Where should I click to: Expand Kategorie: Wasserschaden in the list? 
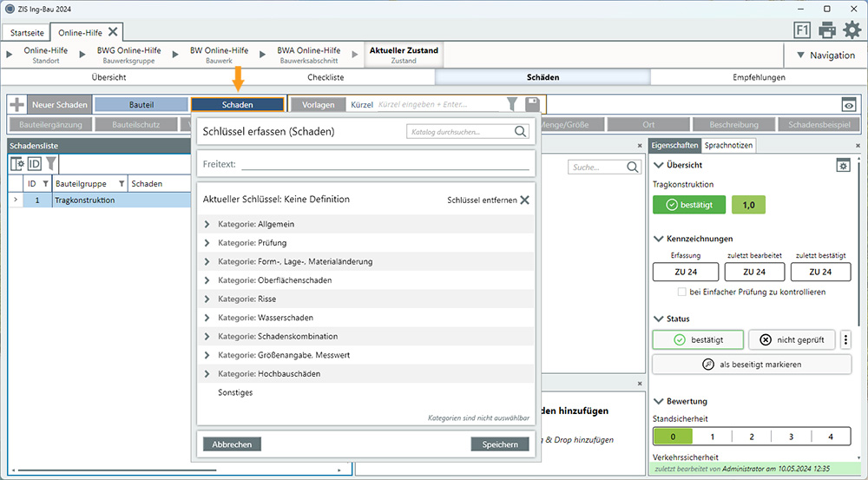[x=207, y=318]
